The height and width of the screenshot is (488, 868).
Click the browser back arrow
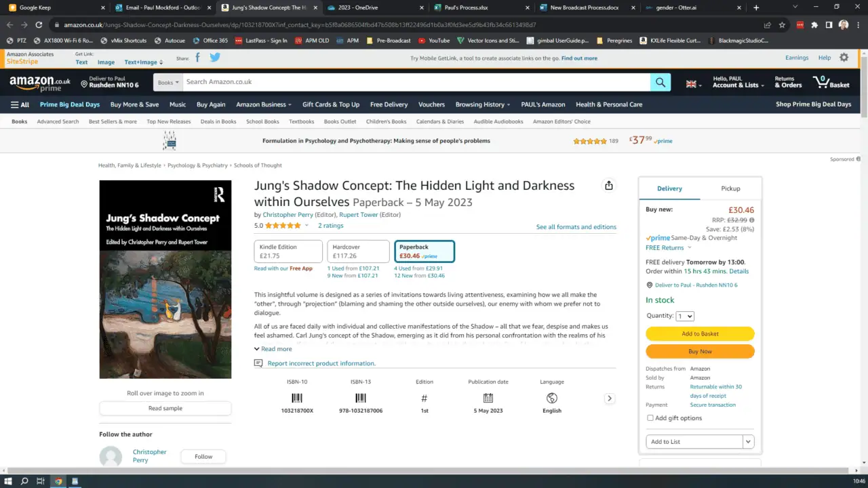(x=9, y=25)
